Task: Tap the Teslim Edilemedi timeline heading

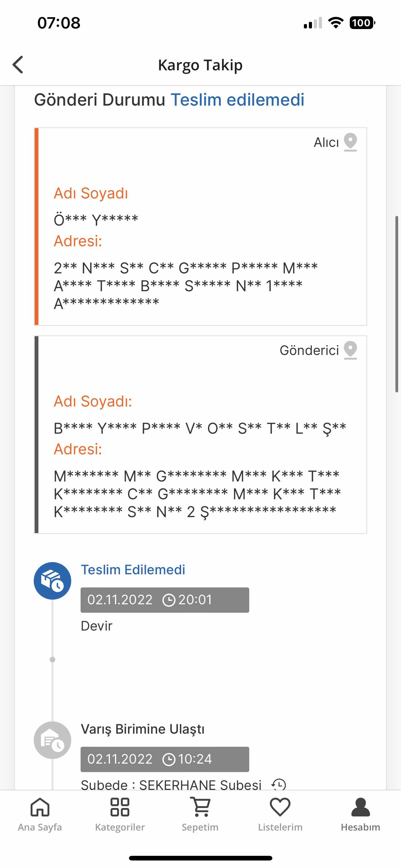Action: click(x=133, y=570)
